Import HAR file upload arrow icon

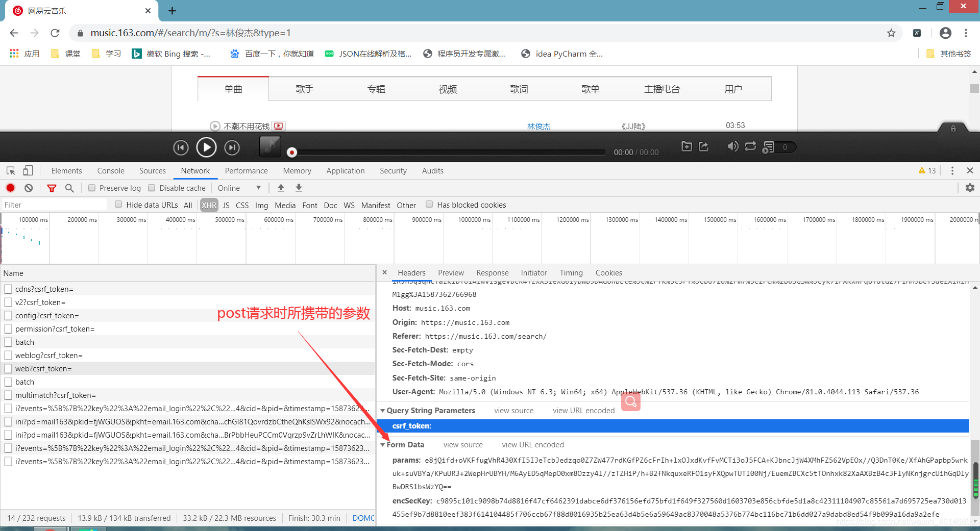tap(281, 188)
